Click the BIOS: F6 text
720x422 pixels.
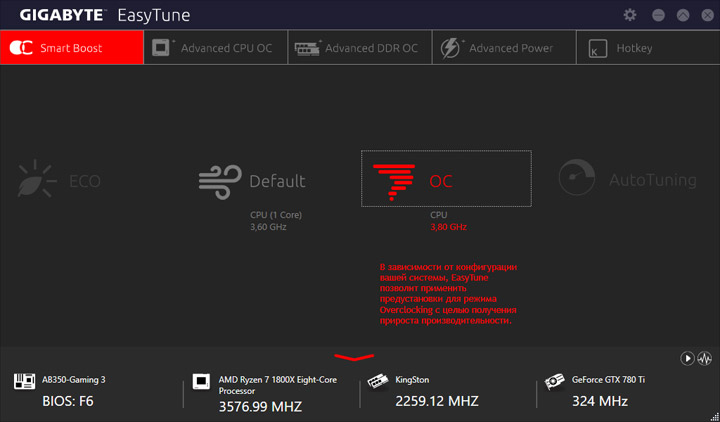68,401
